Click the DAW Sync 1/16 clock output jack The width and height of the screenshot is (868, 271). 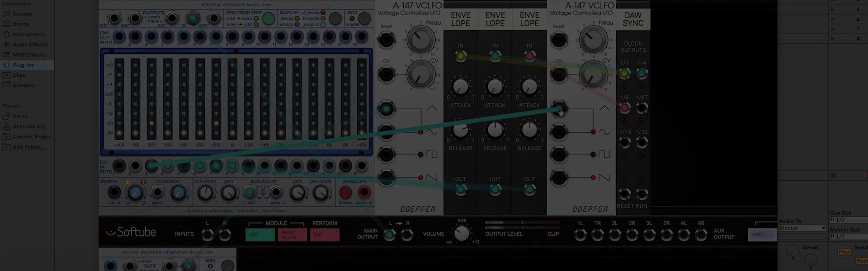point(624,143)
